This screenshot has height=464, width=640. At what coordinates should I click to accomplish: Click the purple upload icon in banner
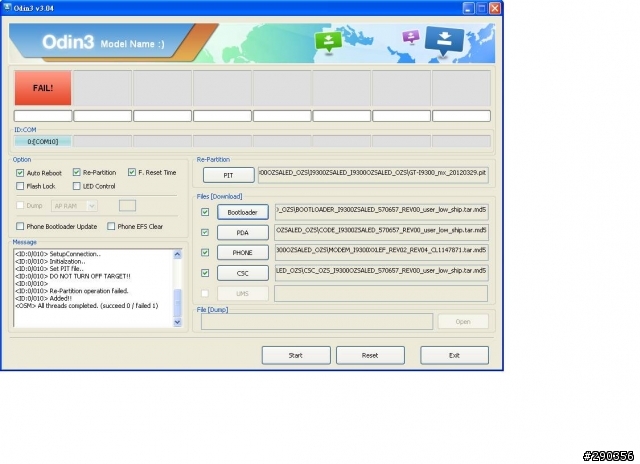[x=411, y=37]
